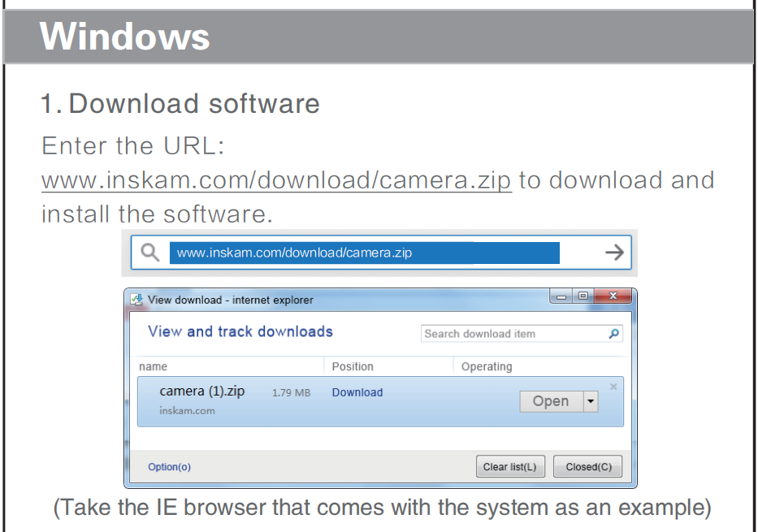Click the 1. Download software heading
Image resolution: width=758 pixels, height=532 pixels.
[x=180, y=103]
